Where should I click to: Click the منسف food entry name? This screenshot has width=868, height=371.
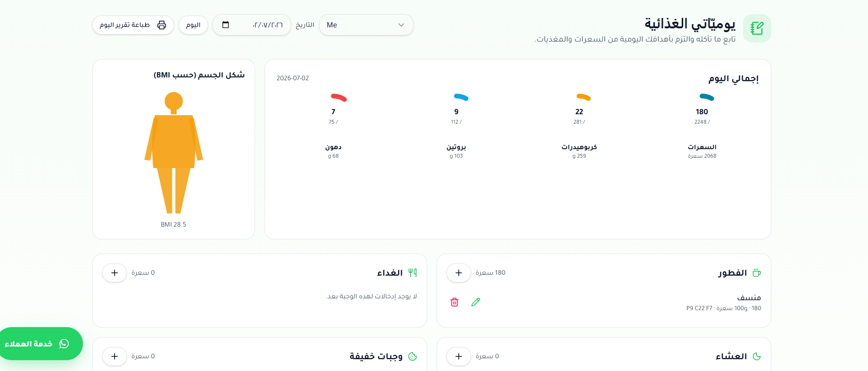749,298
